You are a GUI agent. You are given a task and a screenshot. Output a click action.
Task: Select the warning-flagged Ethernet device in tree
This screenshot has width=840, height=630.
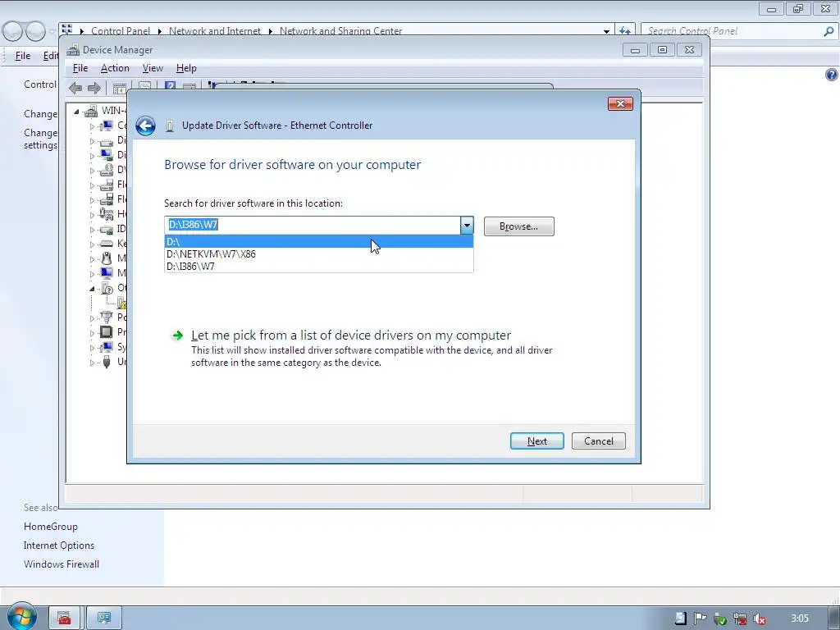121,303
